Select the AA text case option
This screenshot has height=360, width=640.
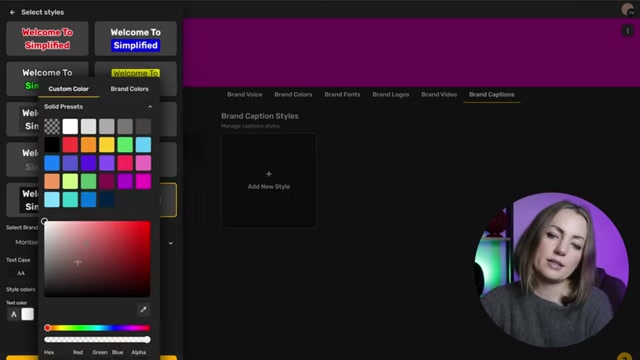point(21,273)
